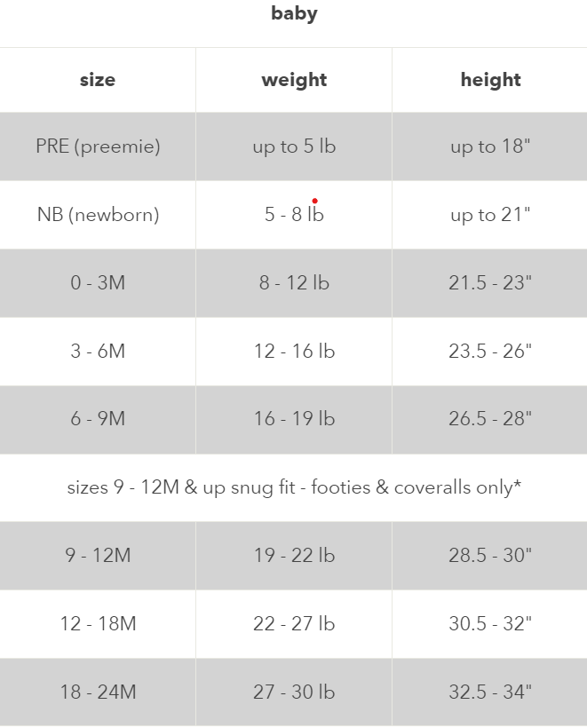Click the 32.5 - 34" height cell
The width and height of the screenshot is (587, 728).
tap(490, 692)
